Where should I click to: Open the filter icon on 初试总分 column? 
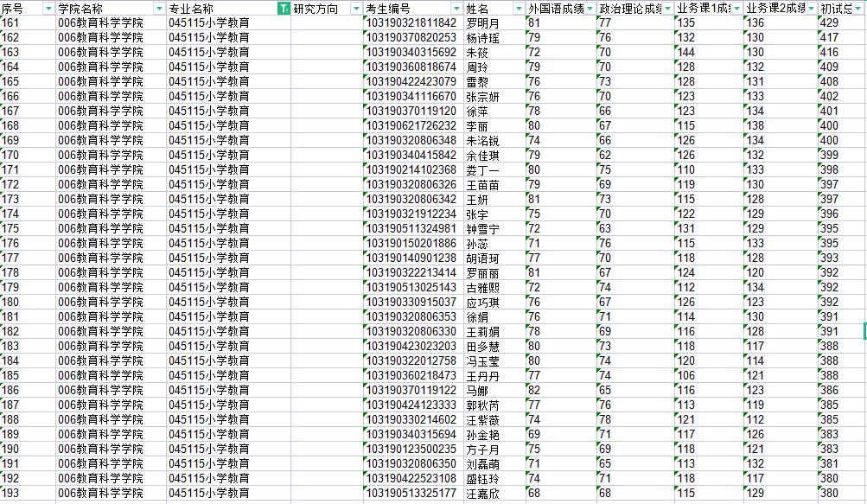pos(860,9)
